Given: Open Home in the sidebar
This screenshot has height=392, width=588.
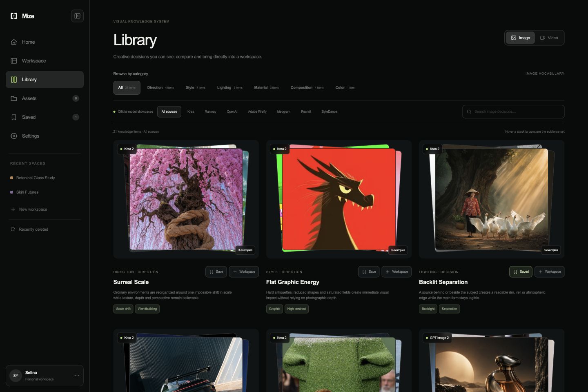Looking at the screenshot, I should pyautogui.click(x=45, y=42).
